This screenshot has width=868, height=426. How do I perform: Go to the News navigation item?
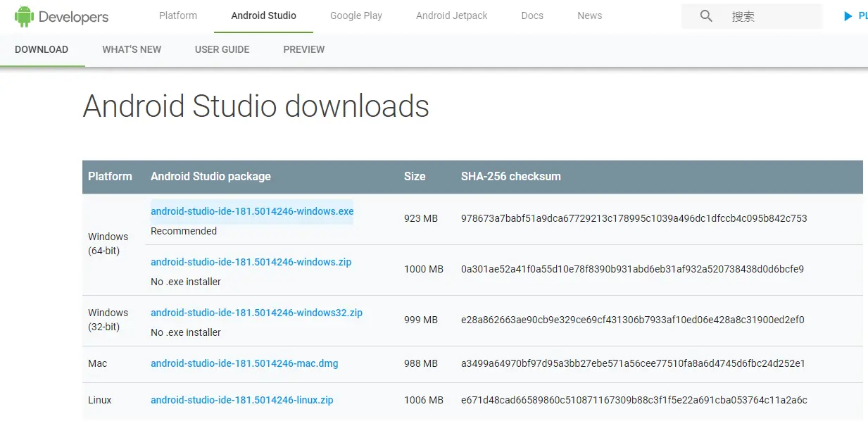[590, 15]
